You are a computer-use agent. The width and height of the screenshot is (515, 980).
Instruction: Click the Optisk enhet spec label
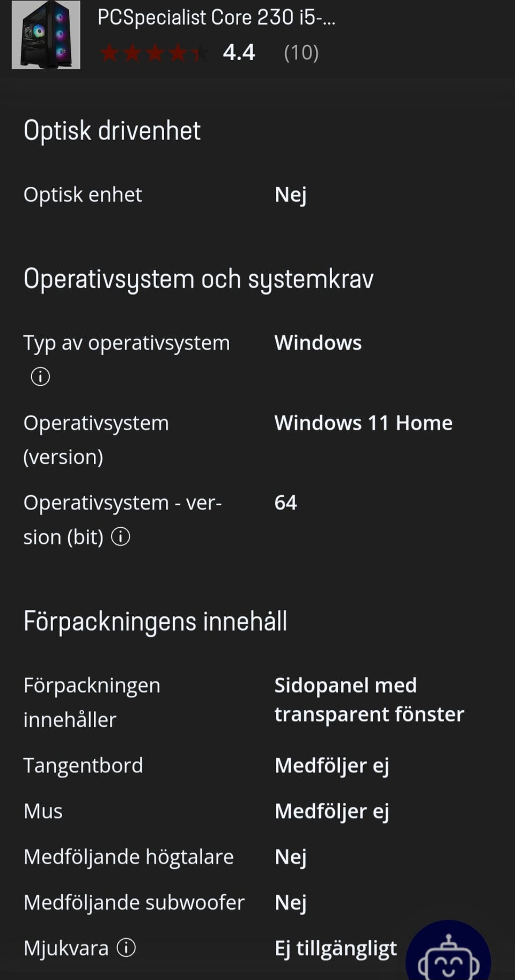point(83,195)
